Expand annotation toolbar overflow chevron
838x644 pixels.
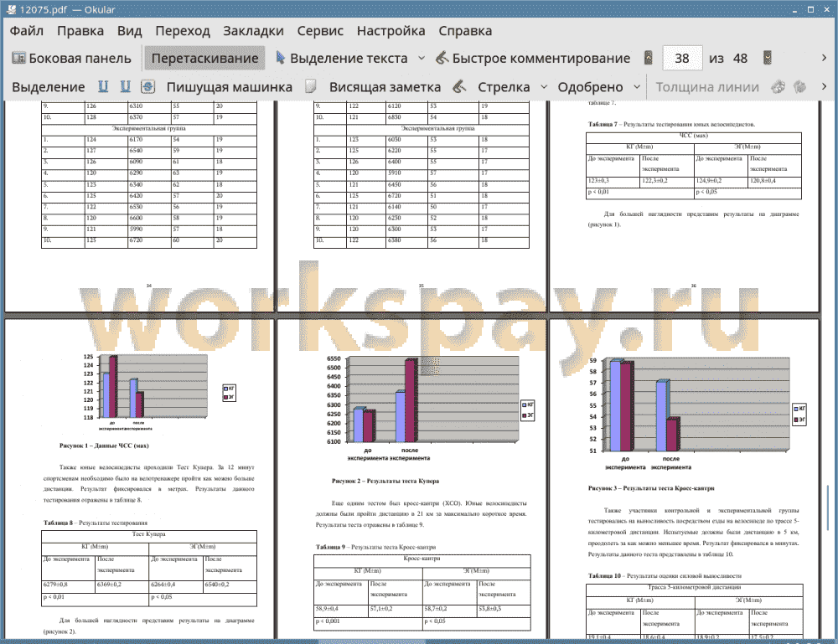(x=824, y=86)
